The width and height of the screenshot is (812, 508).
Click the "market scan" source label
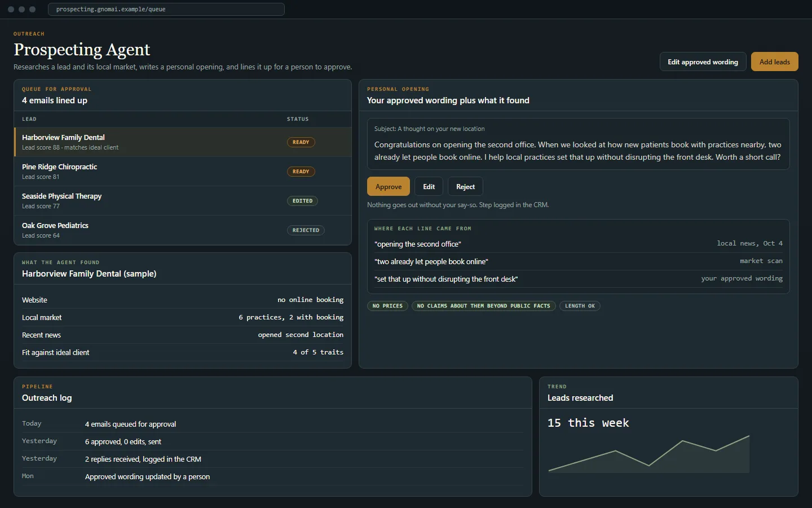(x=761, y=261)
